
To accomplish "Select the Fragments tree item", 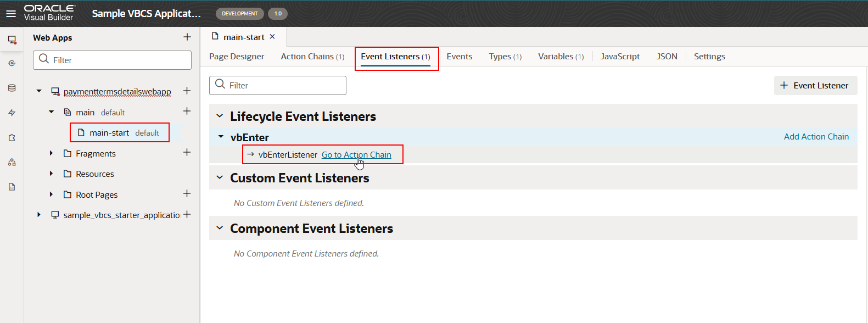I will (x=96, y=153).
